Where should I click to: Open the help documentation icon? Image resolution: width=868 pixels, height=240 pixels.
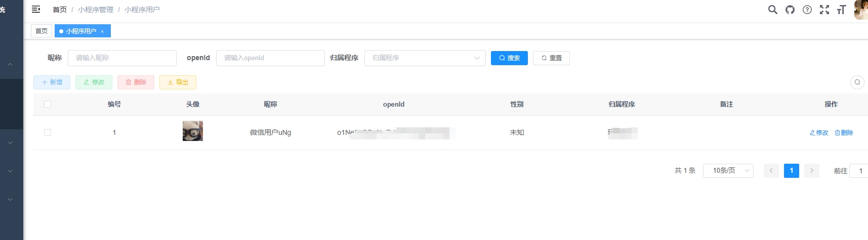point(807,10)
